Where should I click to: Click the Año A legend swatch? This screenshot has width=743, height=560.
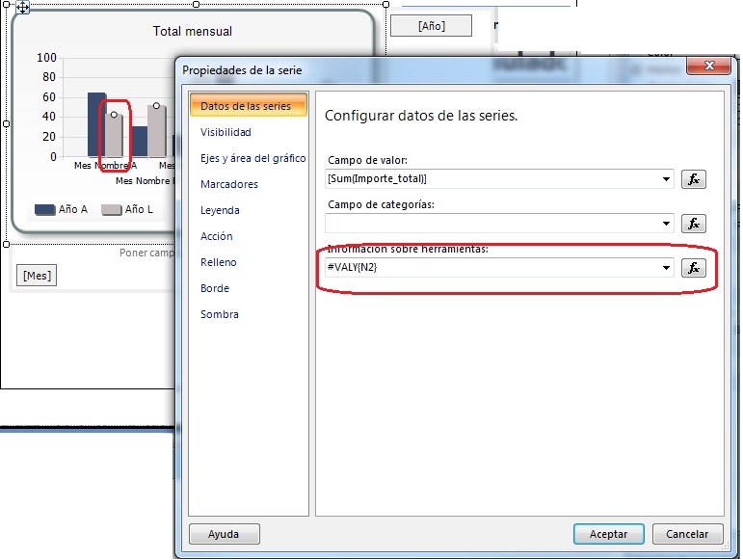click(44, 210)
